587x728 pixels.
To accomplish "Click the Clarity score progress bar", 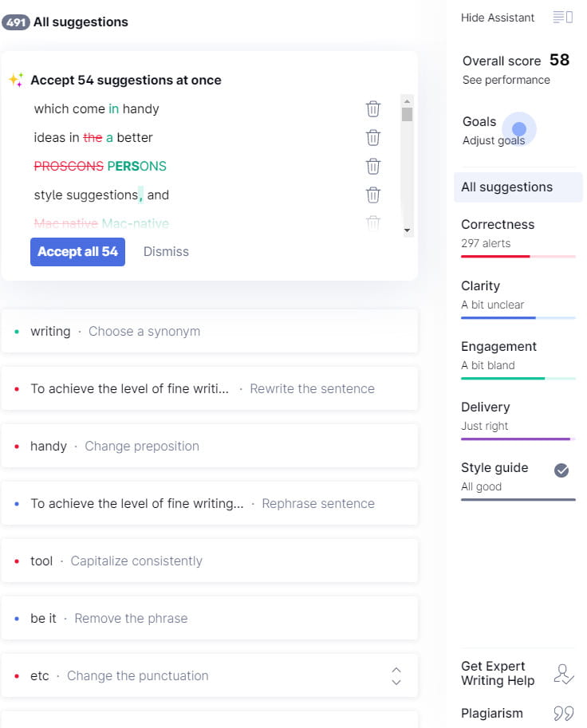I will click(x=518, y=318).
